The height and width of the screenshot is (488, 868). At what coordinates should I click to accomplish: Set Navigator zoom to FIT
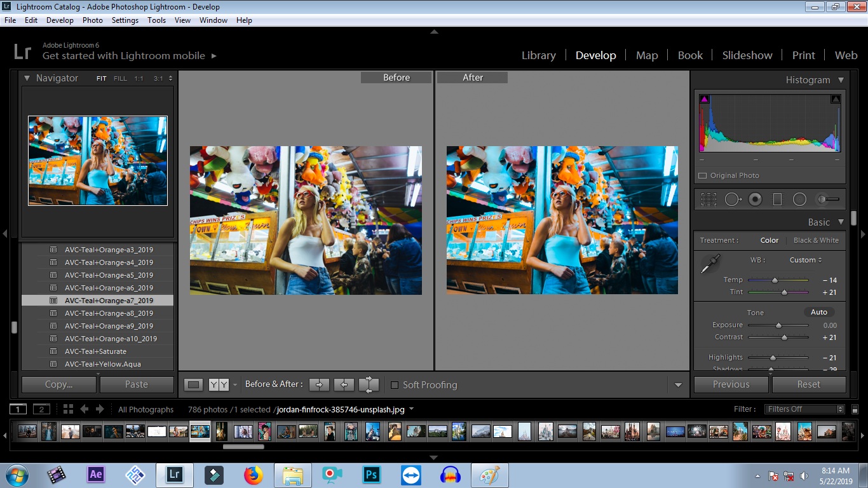tap(102, 79)
